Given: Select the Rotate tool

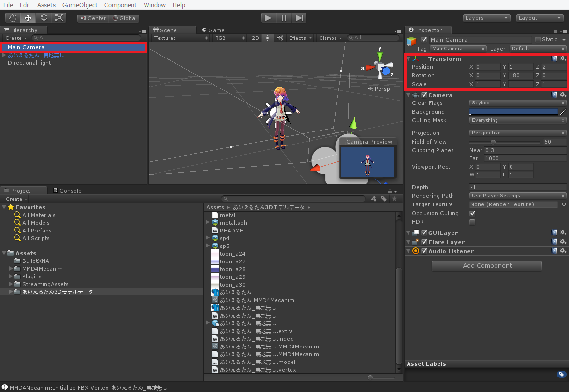Looking at the screenshot, I should [44, 18].
